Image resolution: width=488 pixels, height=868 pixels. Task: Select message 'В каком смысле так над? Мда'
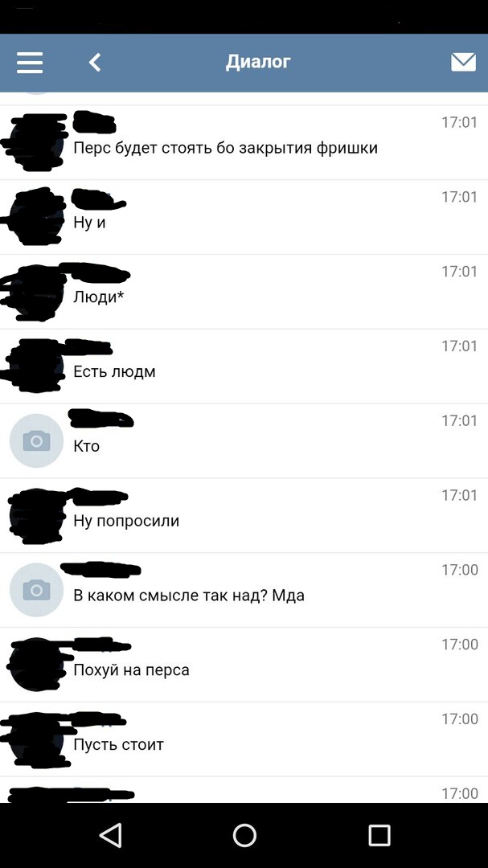pyautogui.click(x=244, y=590)
